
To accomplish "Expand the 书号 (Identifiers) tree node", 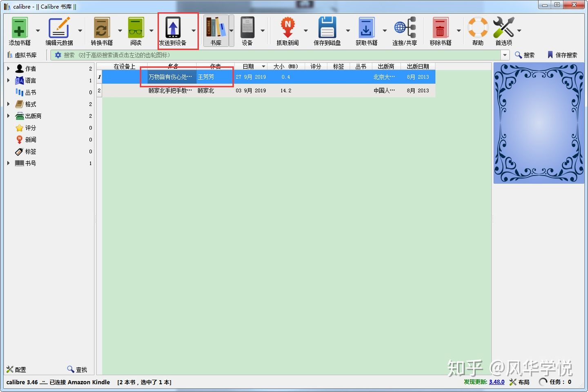I will (x=8, y=163).
